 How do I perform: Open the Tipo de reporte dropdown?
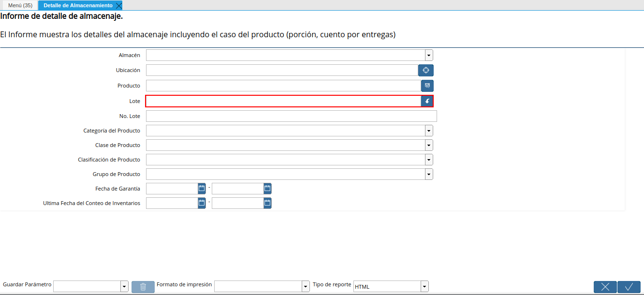tap(424, 286)
